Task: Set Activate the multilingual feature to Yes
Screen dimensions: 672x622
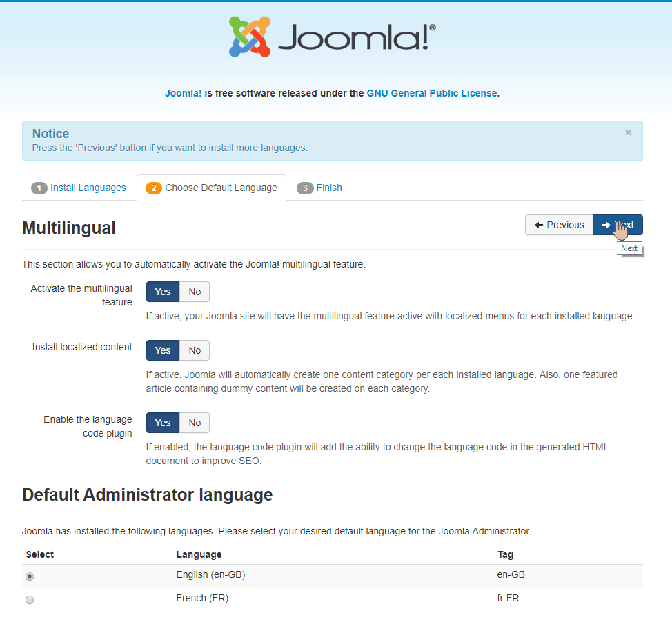Action: pyautogui.click(x=163, y=292)
